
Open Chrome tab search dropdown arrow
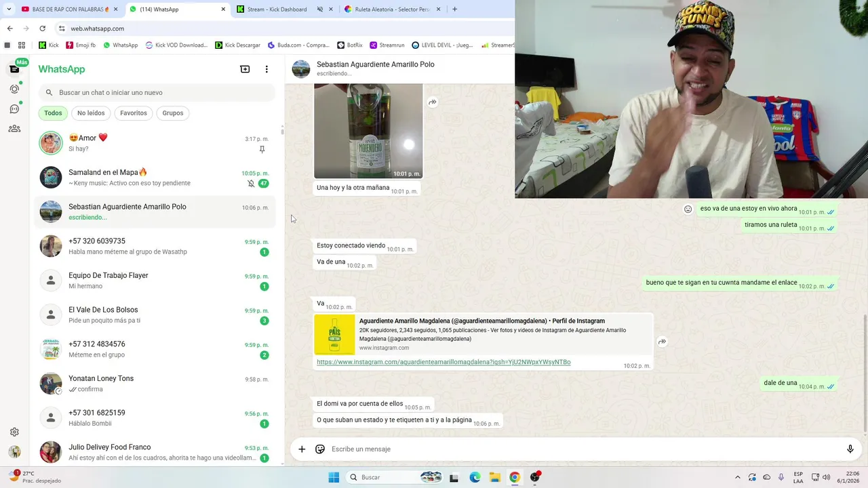8,9
